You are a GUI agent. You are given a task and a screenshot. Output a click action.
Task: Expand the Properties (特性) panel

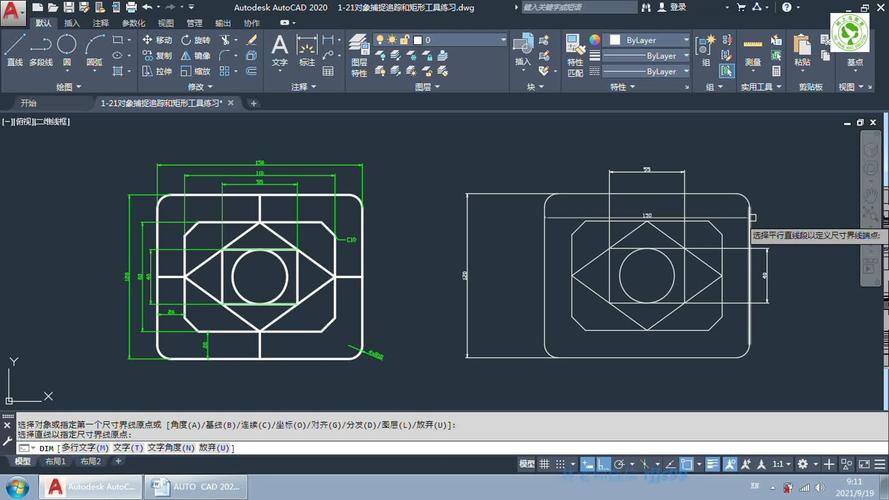[623, 87]
